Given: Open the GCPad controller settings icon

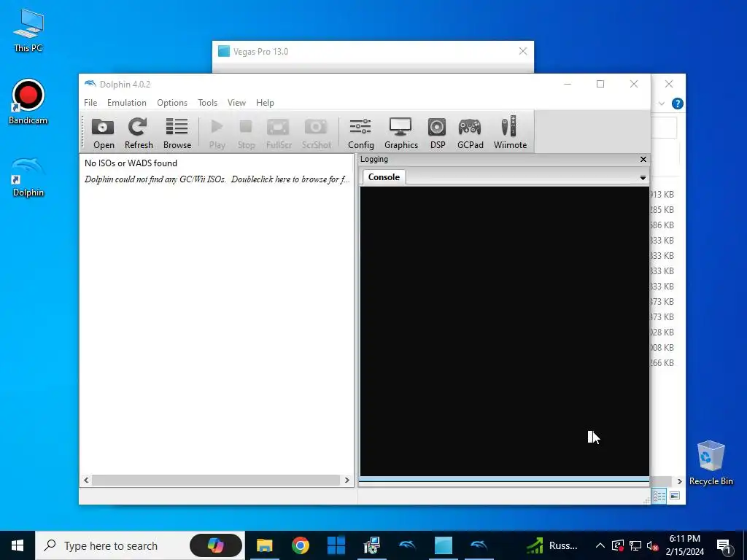Looking at the screenshot, I should point(470,133).
